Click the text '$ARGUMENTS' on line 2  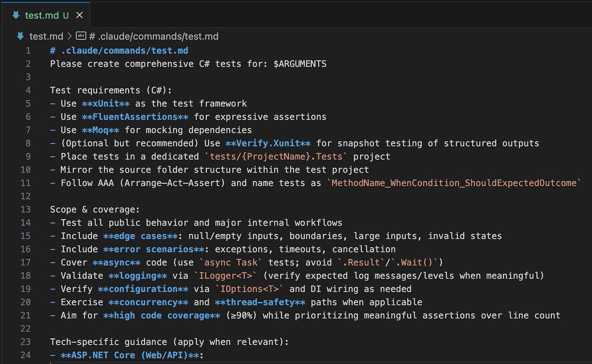coord(300,64)
